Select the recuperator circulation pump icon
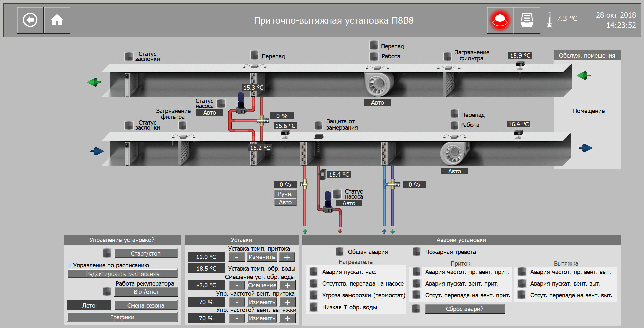644x328 pixels. pos(241,103)
